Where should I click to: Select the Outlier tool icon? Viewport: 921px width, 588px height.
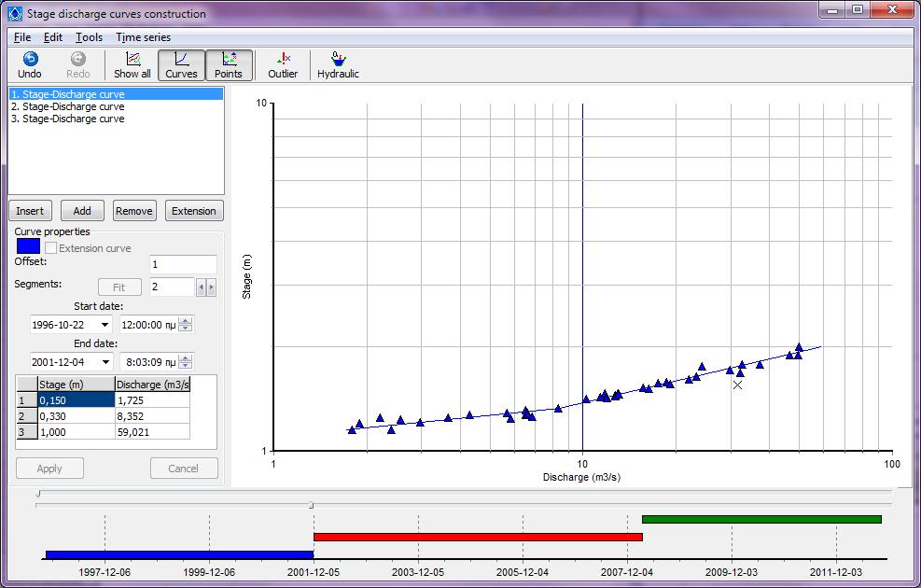coord(283,64)
